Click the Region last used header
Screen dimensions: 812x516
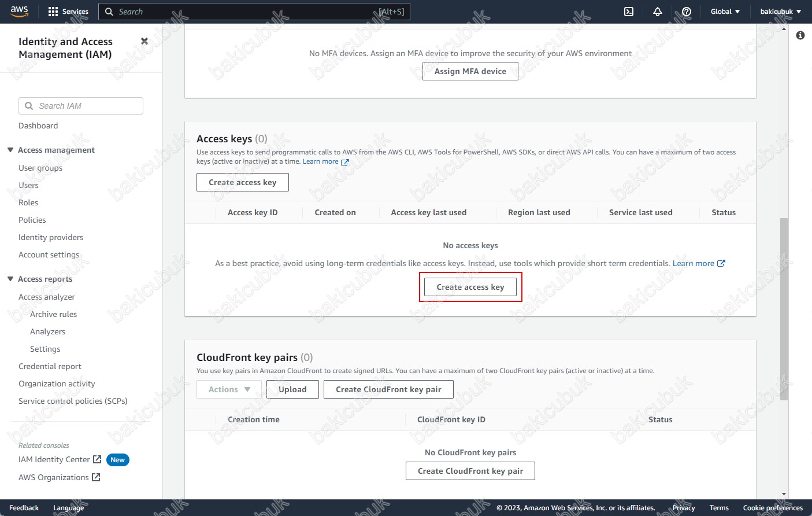pyautogui.click(x=539, y=212)
